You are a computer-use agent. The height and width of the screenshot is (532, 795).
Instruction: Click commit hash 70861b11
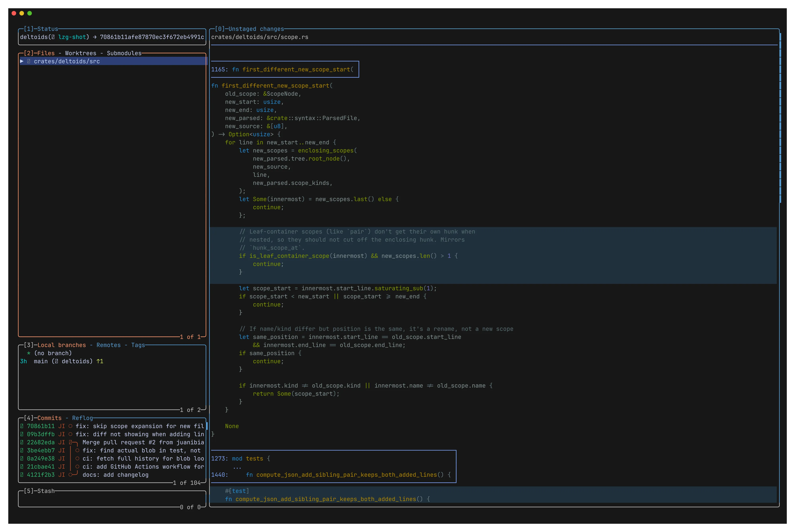[41, 426]
